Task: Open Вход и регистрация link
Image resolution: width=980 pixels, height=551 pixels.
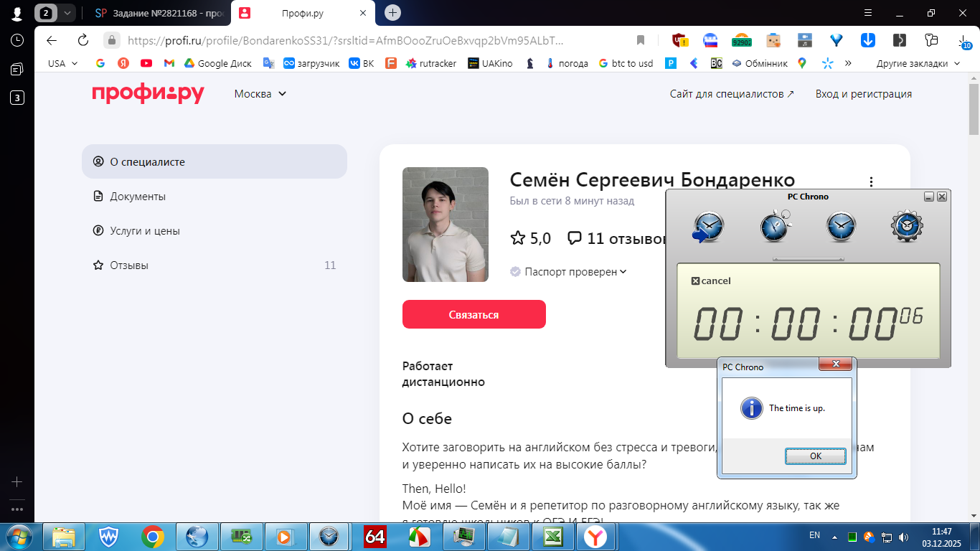Action: pos(864,94)
